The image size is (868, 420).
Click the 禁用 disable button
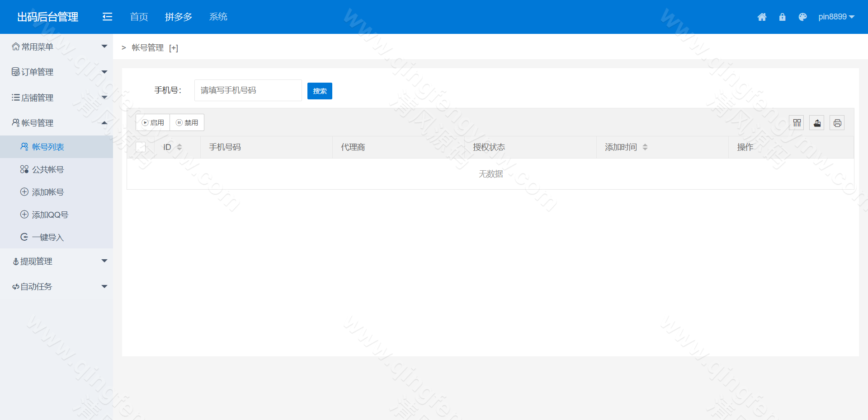[187, 122]
